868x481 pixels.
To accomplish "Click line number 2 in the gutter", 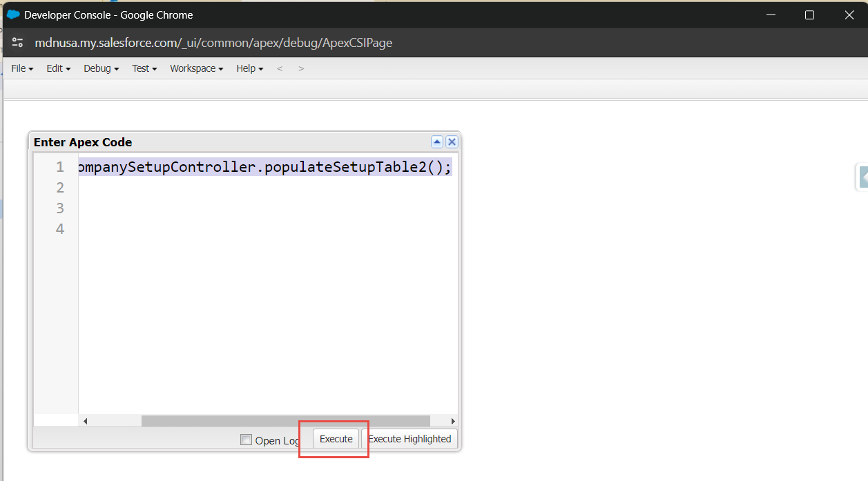I will [60, 188].
